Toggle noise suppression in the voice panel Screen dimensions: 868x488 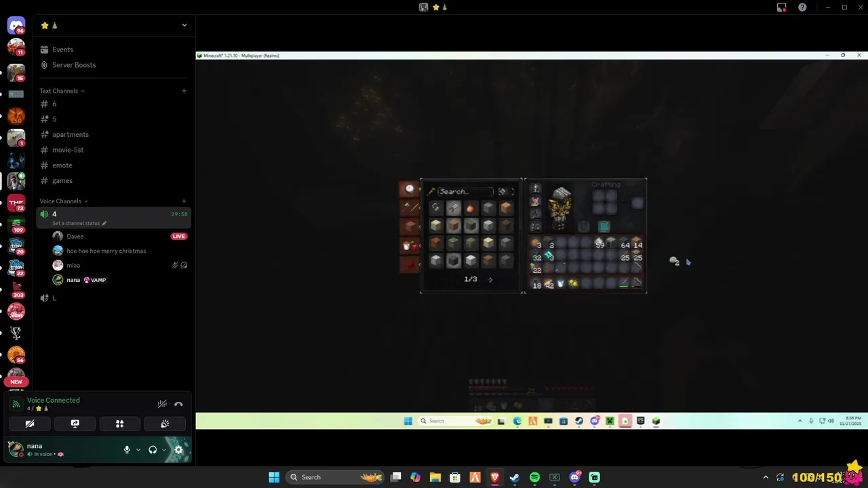click(x=162, y=404)
